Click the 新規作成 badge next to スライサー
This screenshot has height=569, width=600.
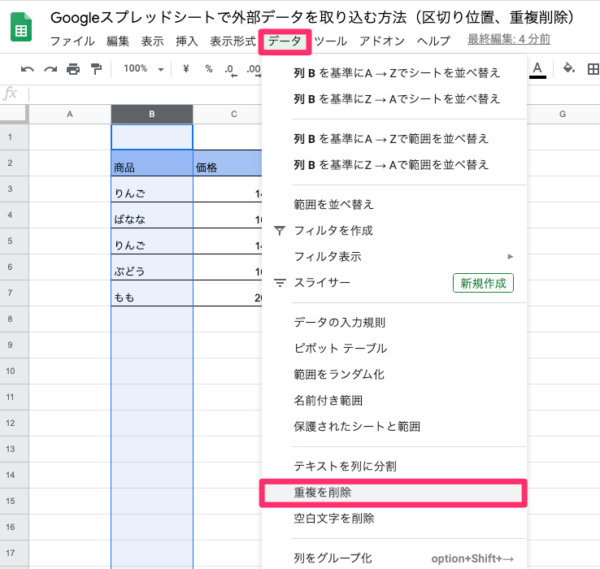click(482, 283)
